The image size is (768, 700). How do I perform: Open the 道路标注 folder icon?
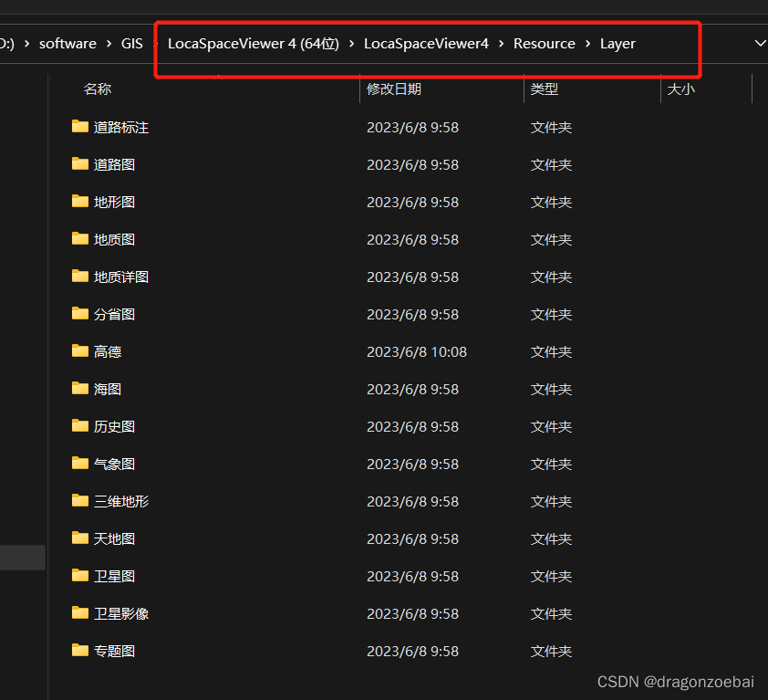point(80,127)
